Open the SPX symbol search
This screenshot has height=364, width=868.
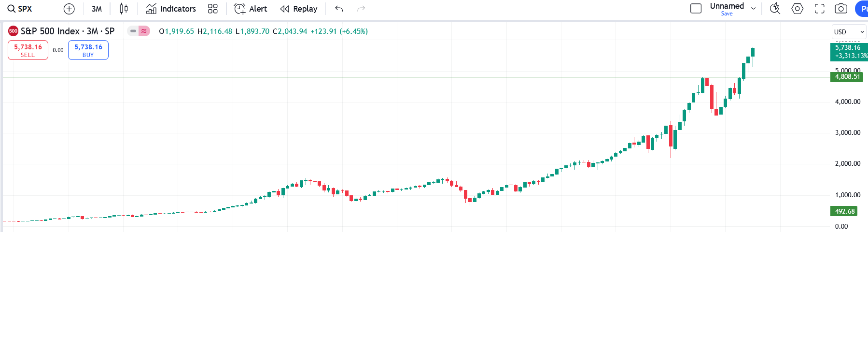click(x=20, y=9)
